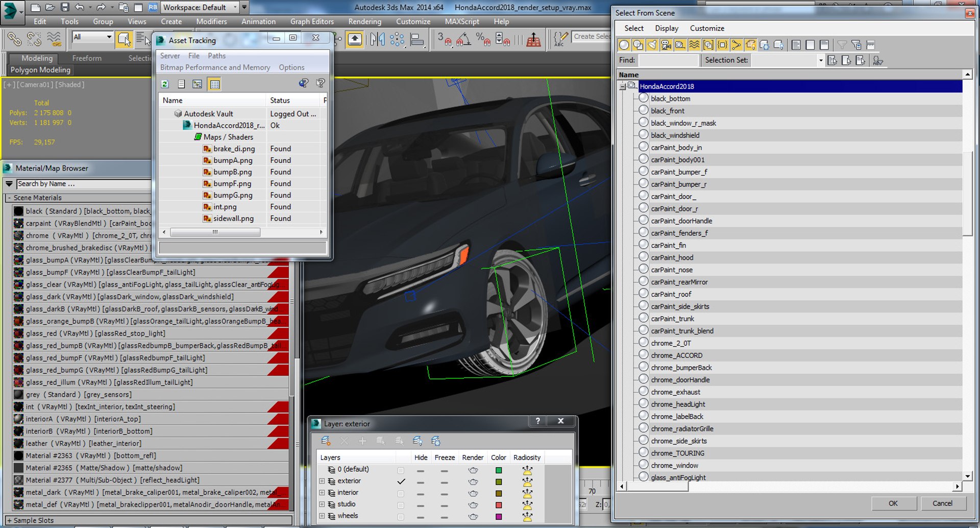Open the Display menu in Select From Scene
Screen dimensions: 980x528
(667, 28)
